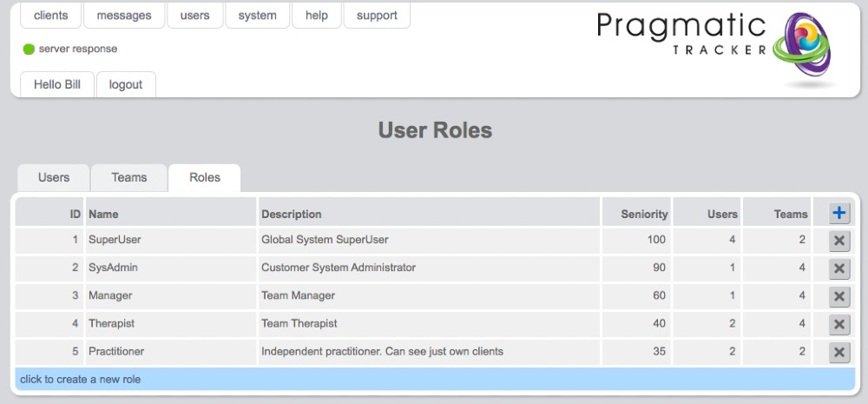Select the SysAdmin role name
868x404 pixels.
pyautogui.click(x=113, y=268)
